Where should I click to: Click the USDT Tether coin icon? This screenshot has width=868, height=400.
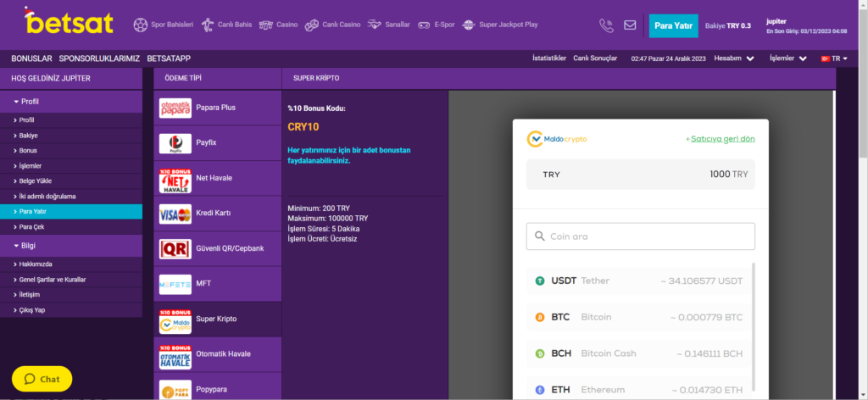click(x=540, y=281)
